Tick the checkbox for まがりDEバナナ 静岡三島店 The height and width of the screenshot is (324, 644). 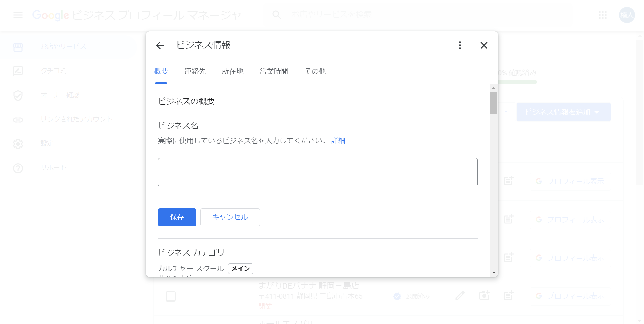pyautogui.click(x=171, y=296)
